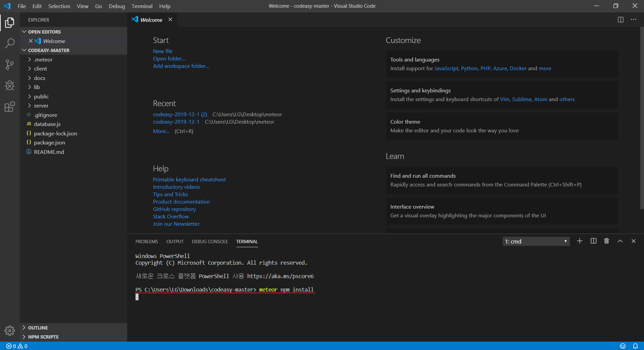Open the Edit menu
Viewport: 644px width, 350px height.
(x=37, y=6)
